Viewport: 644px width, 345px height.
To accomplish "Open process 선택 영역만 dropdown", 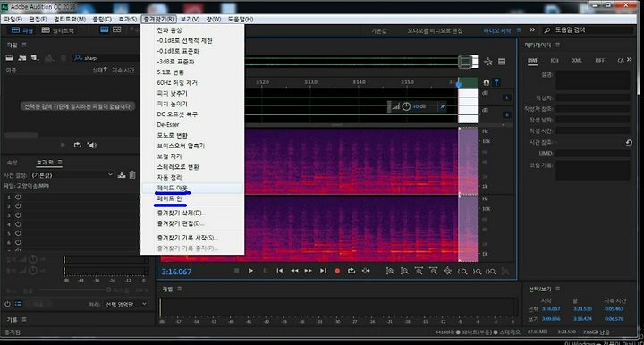I will coord(126,305).
